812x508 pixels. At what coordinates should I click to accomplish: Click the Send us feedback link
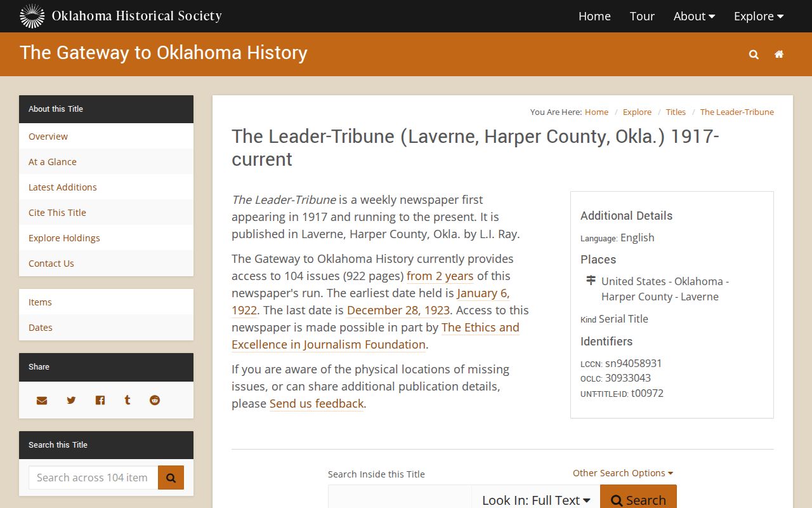[x=317, y=404]
